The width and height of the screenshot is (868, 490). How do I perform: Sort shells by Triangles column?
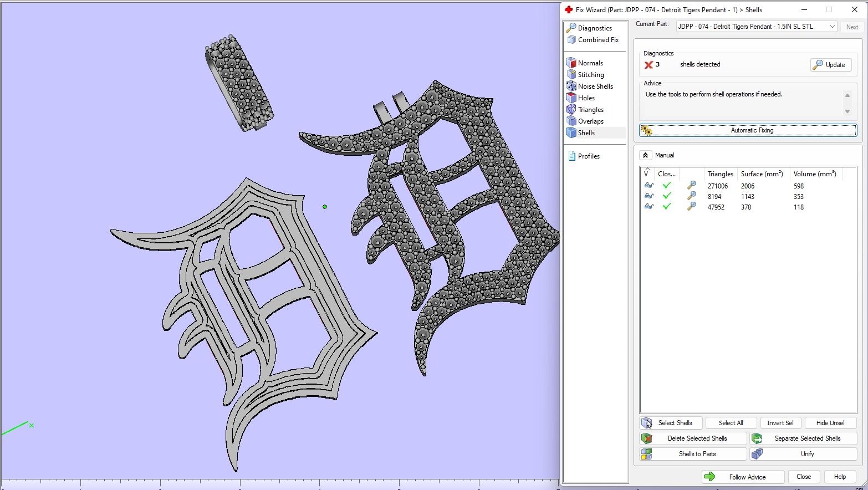click(x=720, y=174)
